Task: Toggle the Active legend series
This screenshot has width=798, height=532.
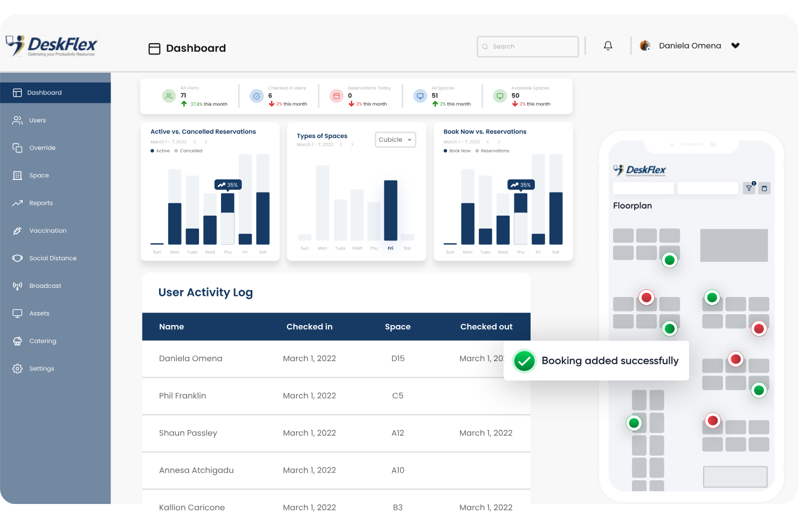Action: coord(160,151)
